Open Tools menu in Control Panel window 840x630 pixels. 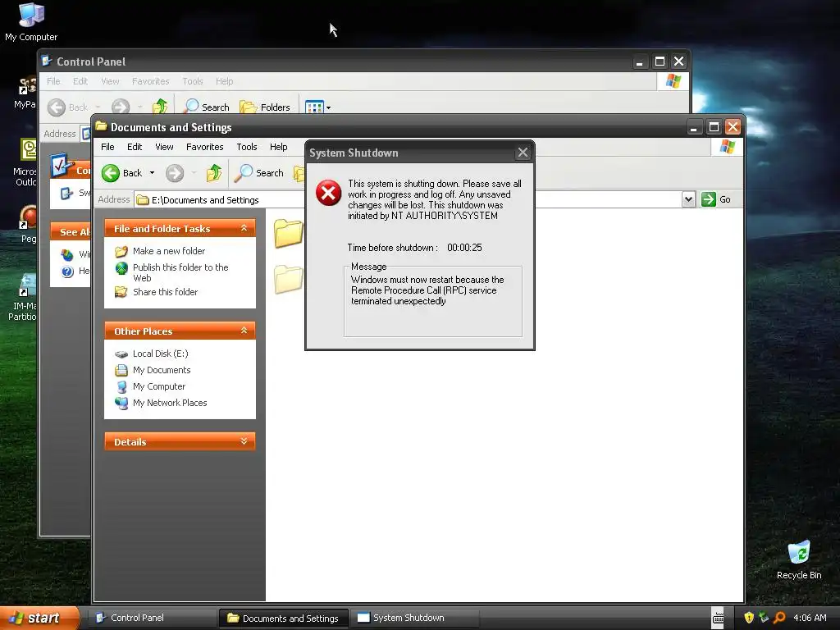[x=192, y=81]
